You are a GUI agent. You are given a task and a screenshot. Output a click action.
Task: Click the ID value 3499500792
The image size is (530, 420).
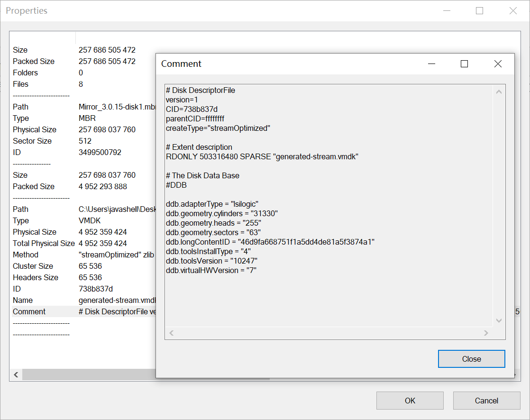click(100, 152)
